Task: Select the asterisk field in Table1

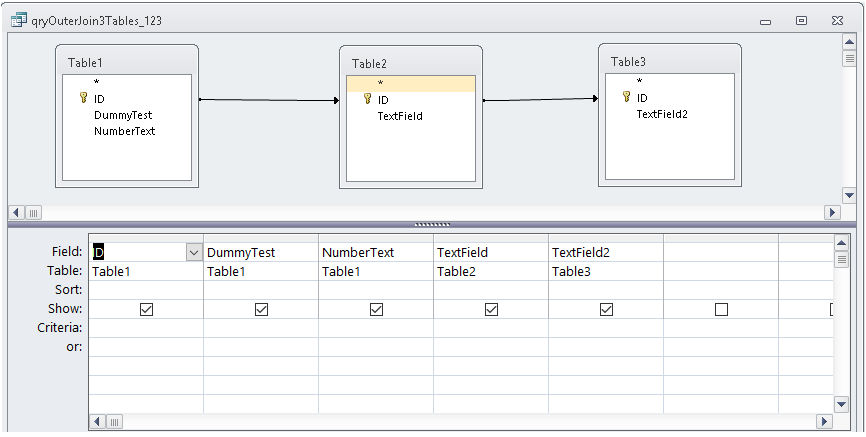Action: [96, 82]
